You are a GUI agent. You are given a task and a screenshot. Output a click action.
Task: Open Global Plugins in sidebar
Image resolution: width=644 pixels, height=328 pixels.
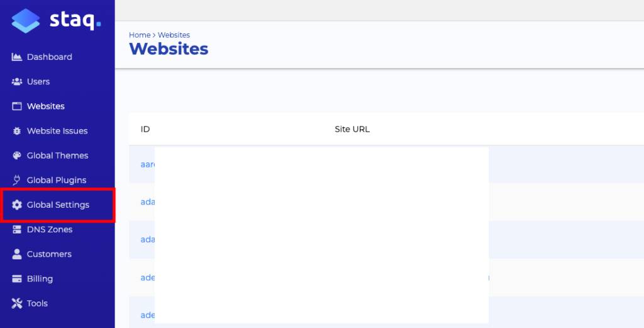(x=56, y=180)
